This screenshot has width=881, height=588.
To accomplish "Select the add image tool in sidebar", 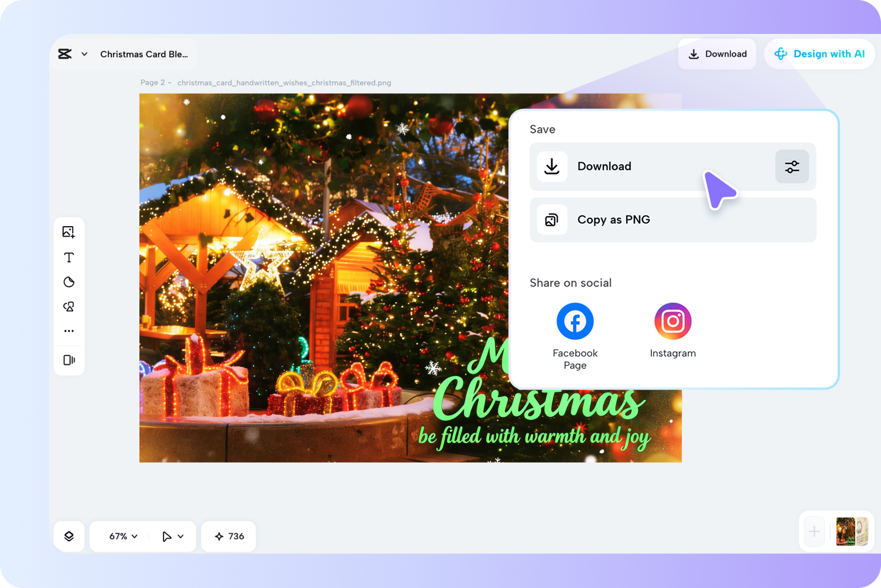I will pos(69,232).
